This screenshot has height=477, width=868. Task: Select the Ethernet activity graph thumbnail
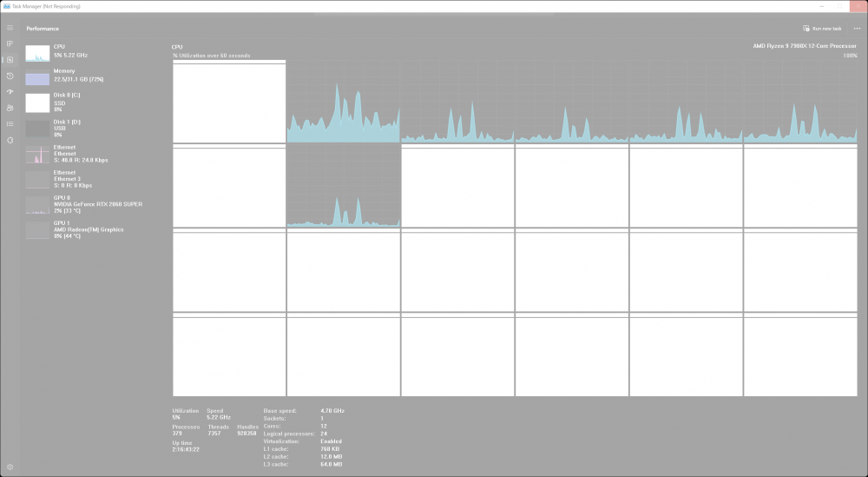(37, 155)
